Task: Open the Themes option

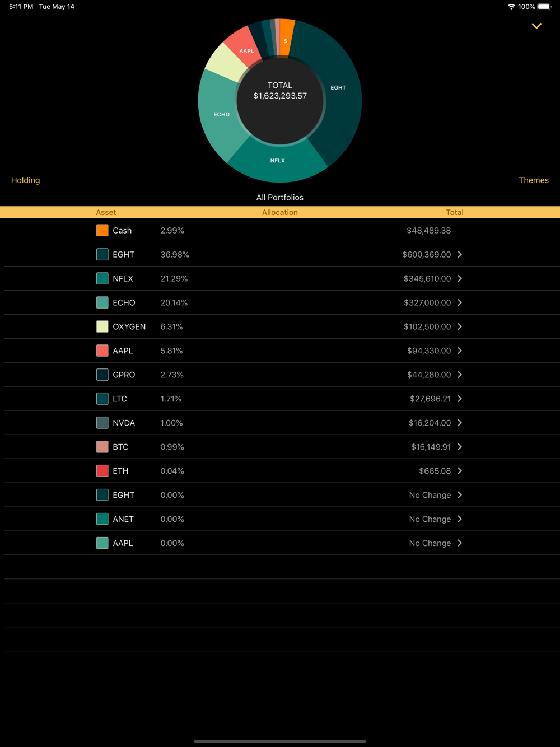Action: (x=534, y=180)
